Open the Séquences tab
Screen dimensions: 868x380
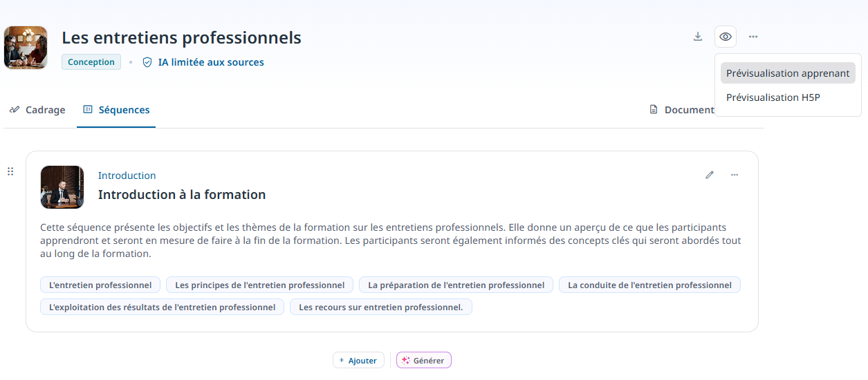116,110
